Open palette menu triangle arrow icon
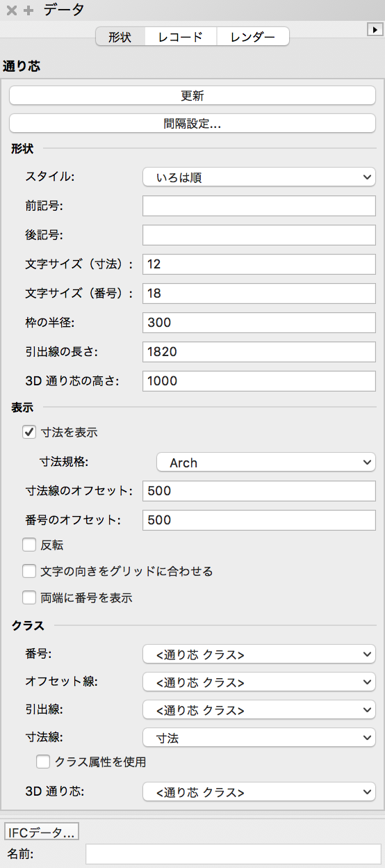 374,29
